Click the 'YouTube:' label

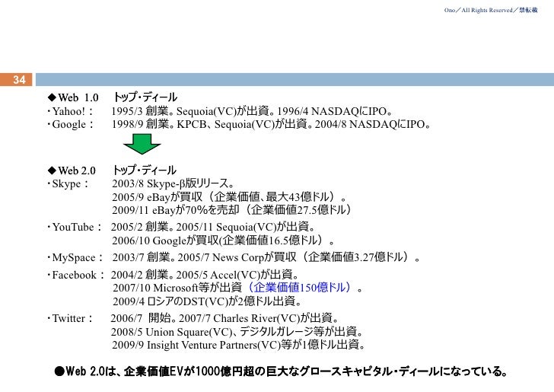click(x=75, y=227)
